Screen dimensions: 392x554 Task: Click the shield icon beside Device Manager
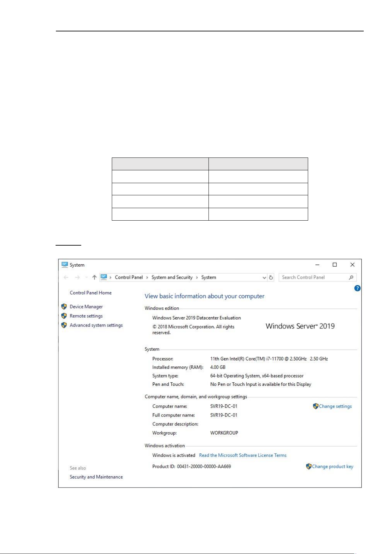point(64,306)
